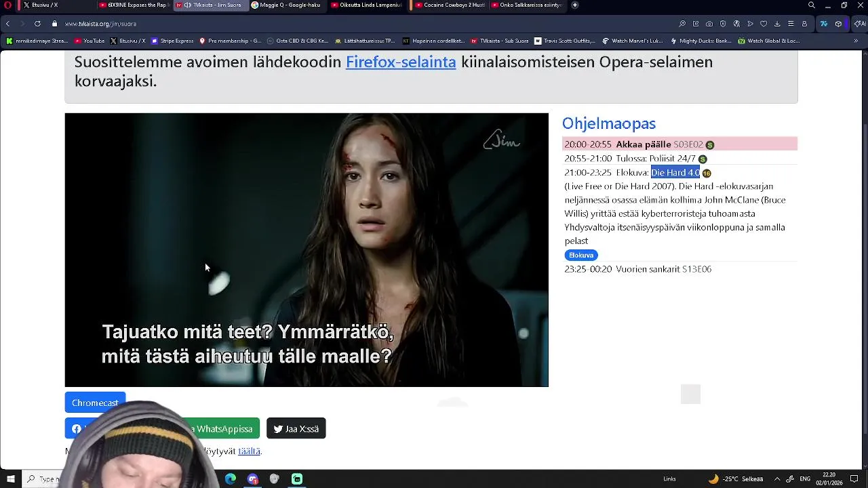
Task: Bookmark the page with the heart icon
Action: [x=764, y=24]
